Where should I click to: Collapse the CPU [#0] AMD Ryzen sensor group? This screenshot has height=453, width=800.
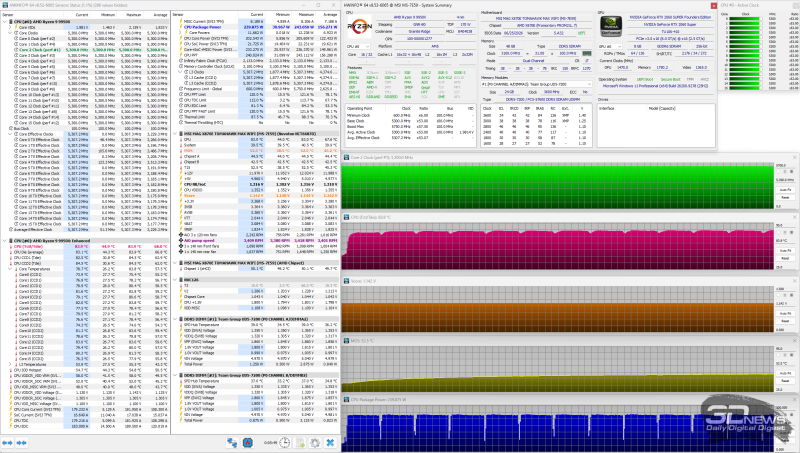coord(5,22)
